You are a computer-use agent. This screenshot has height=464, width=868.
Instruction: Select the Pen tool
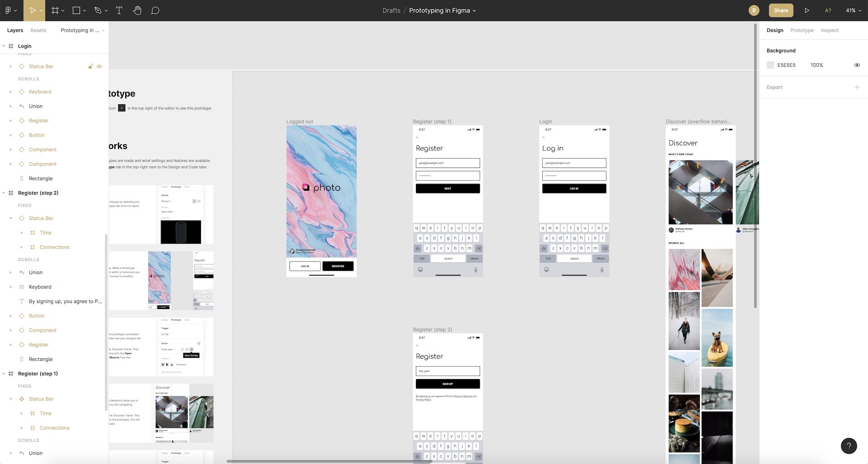98,10
